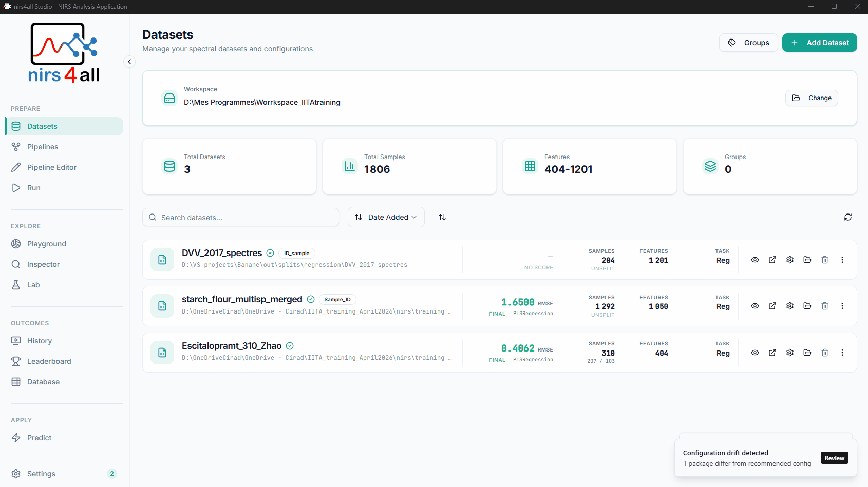Select the Escitalopramt_310_Zhao dataset name
This screenshot has height=487, width=868.
(x=232, y=346)
